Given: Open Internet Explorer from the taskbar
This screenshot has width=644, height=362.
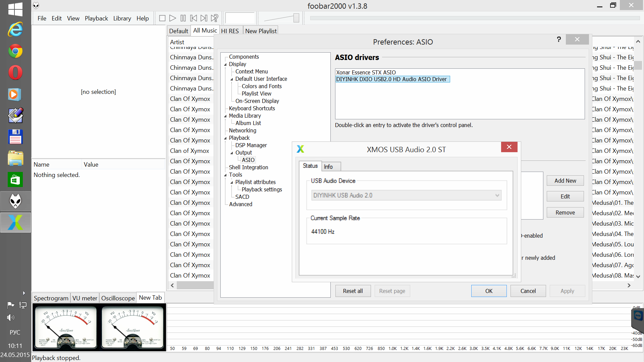Looking at the screenshot, I should click(15, 30).
